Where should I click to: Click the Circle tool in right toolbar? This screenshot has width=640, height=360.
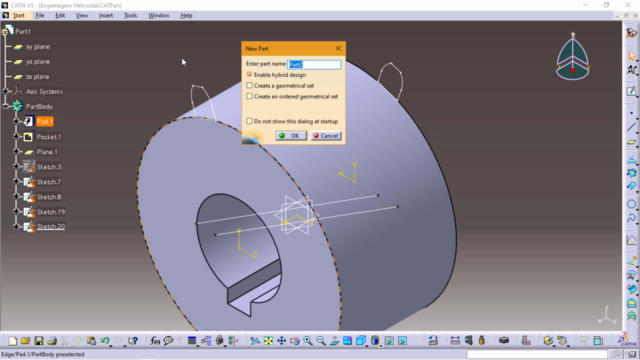click(632, 204)
